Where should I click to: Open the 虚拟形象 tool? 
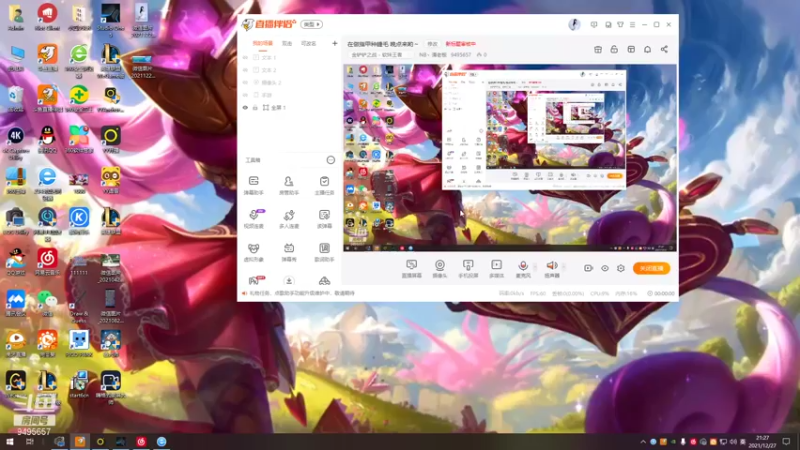click(x=254, y=252)
